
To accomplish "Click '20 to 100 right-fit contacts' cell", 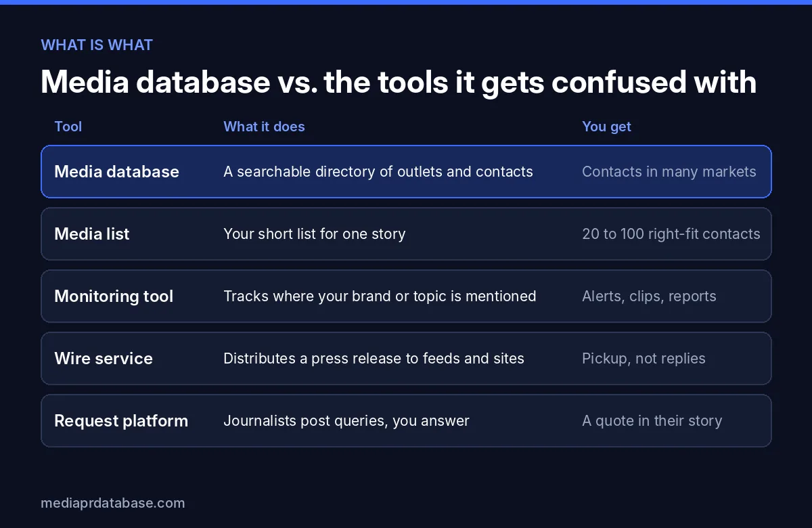I will pos(671,234).
